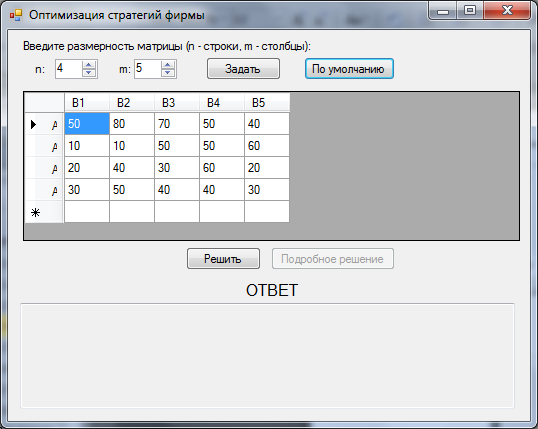Select third-row cell 30 under B3
Image resolution: width=538 pixels, height=429 pixels.
[x=177, y=167]
